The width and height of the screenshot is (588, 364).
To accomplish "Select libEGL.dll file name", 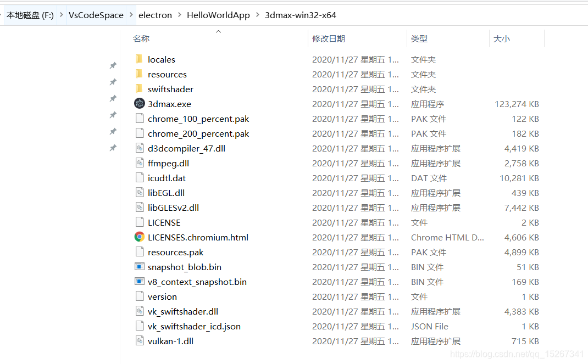I will 166,193.
